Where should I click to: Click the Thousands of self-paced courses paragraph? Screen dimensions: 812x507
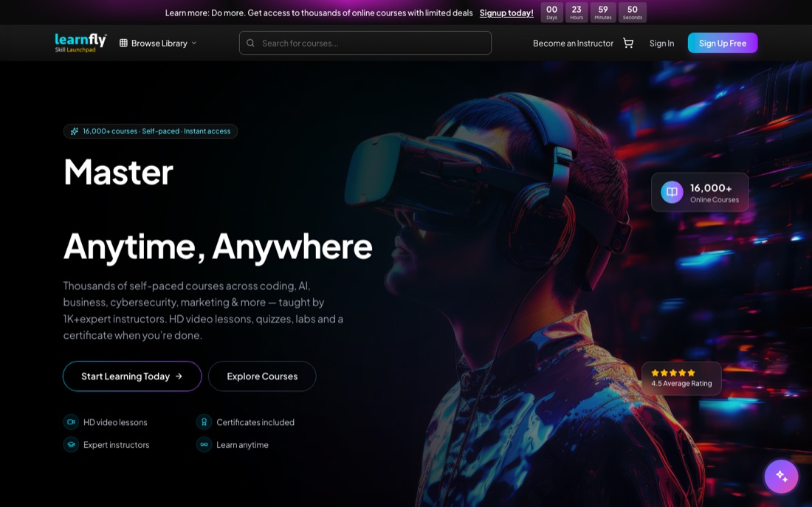(x=203, y=310)
